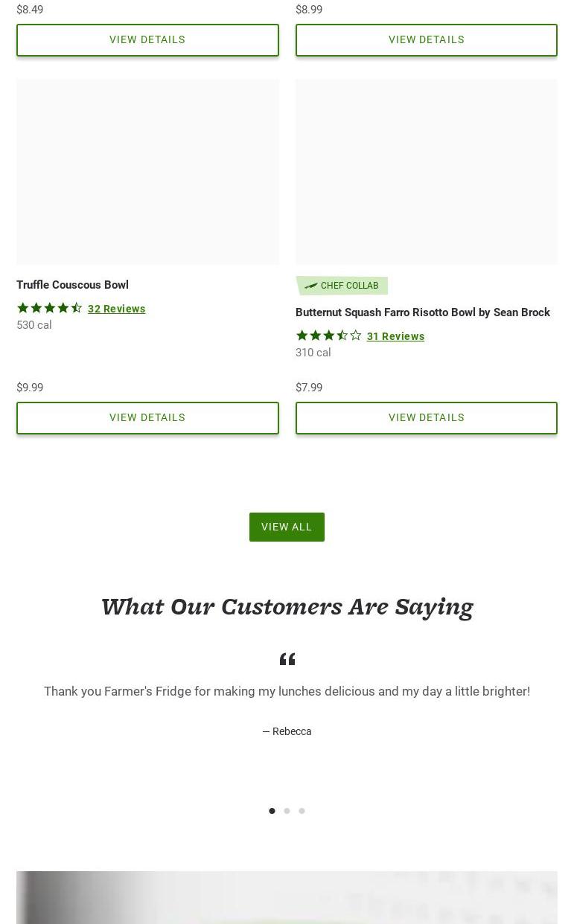
Task: Click the banner image at page bottom
Action: 287,897
